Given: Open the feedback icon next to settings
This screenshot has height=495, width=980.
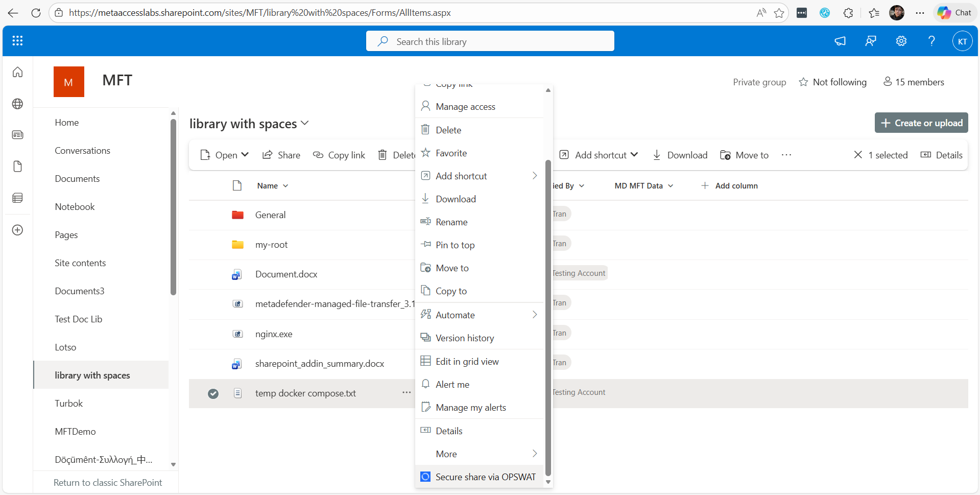Looking at the screenshot, I should 871,41.
